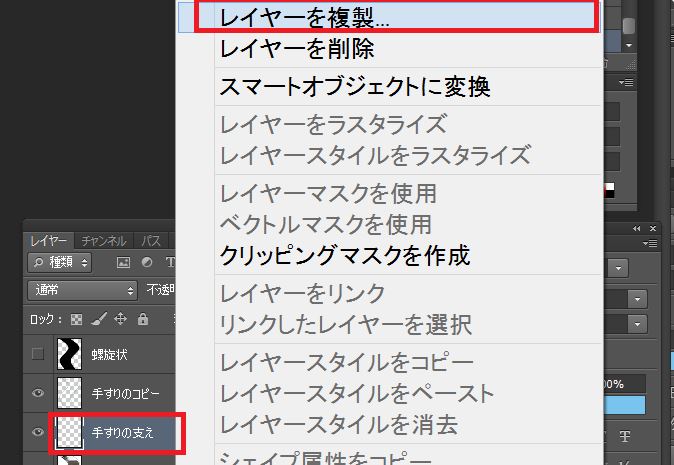Filter layers by pixel layer icon
Screen dimensions: 674x465
click(123, 263)
